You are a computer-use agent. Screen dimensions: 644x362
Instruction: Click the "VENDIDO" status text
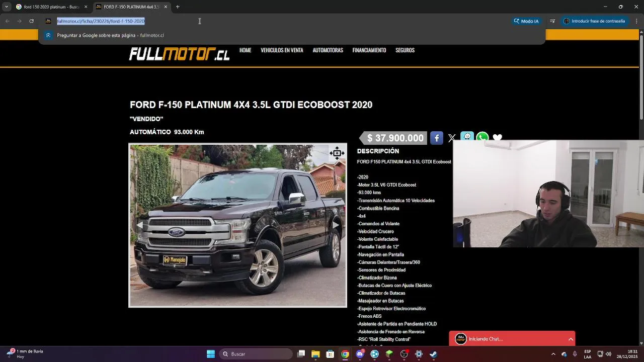pyautogui.click(x=146, y=119)
